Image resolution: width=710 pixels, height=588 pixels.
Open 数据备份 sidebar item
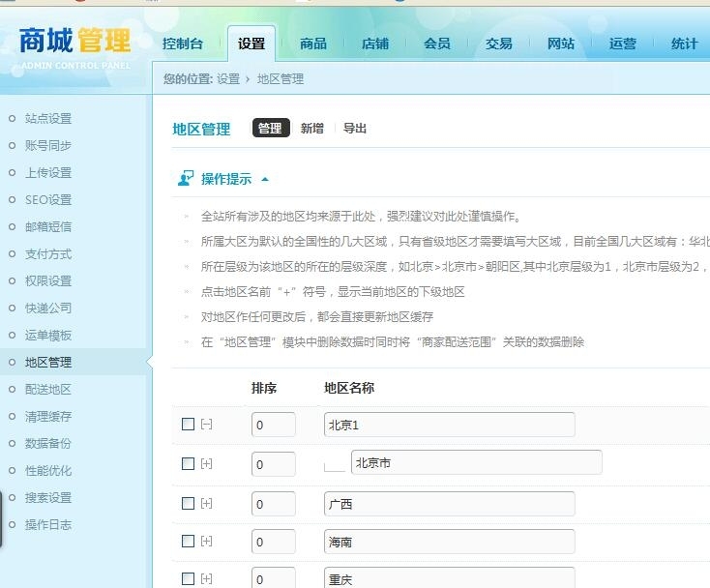48,444
